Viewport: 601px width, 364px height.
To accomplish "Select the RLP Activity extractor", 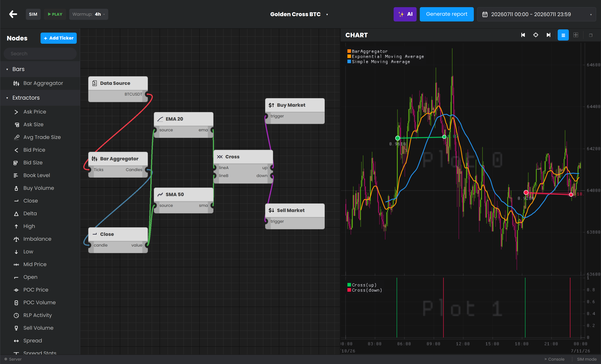I will (x=40, y=315).
